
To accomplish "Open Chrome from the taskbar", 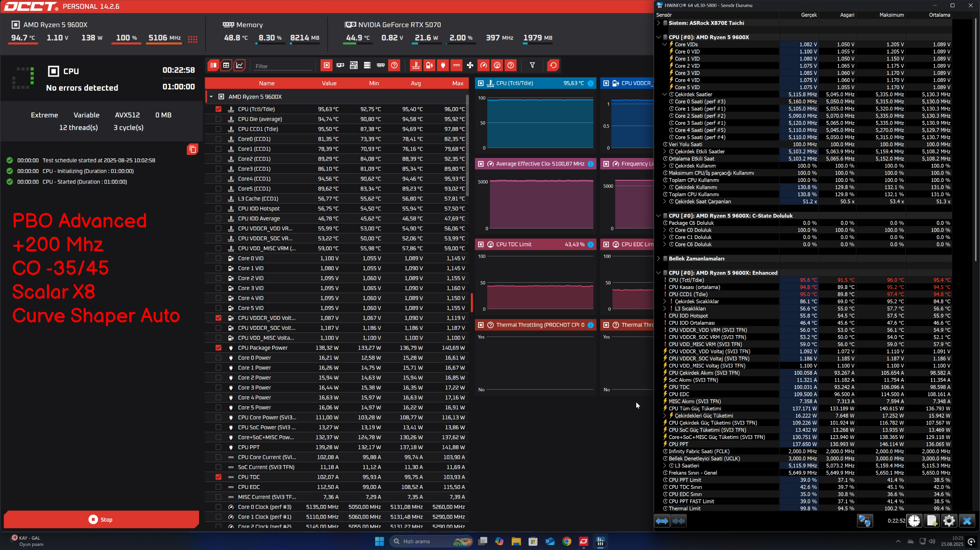I will 567,541.
